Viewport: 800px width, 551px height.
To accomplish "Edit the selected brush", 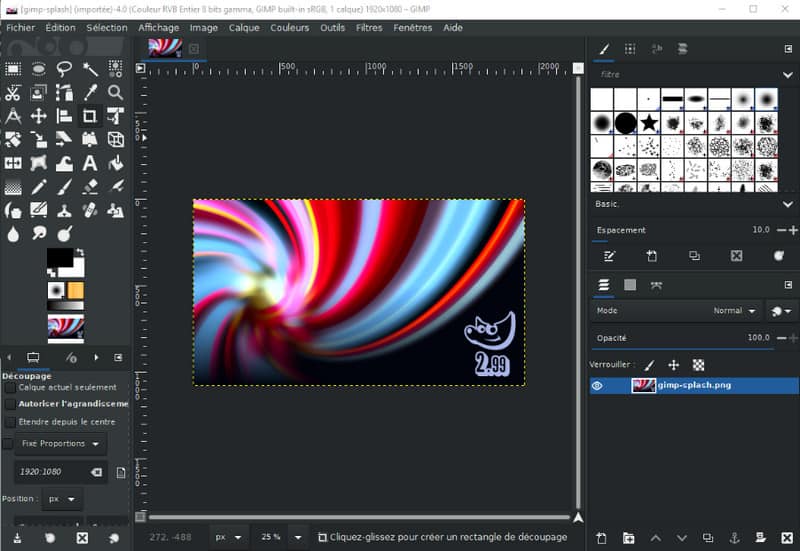I will (609, 256).
